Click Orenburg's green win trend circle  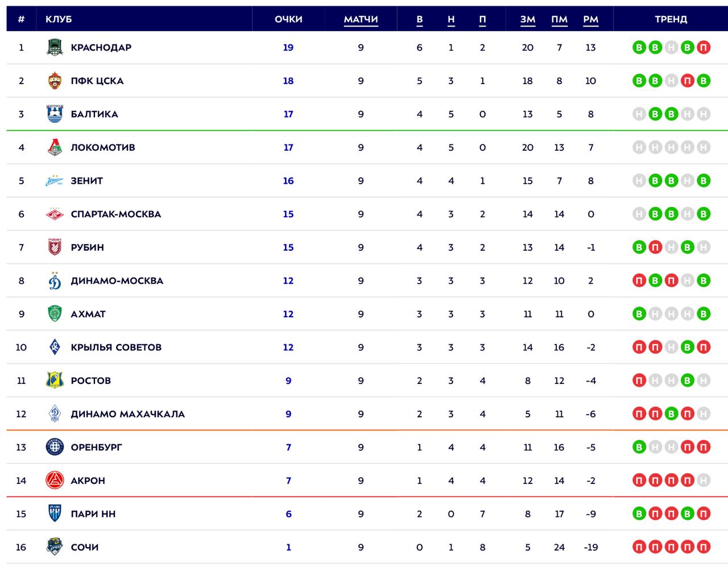[639, 448]
